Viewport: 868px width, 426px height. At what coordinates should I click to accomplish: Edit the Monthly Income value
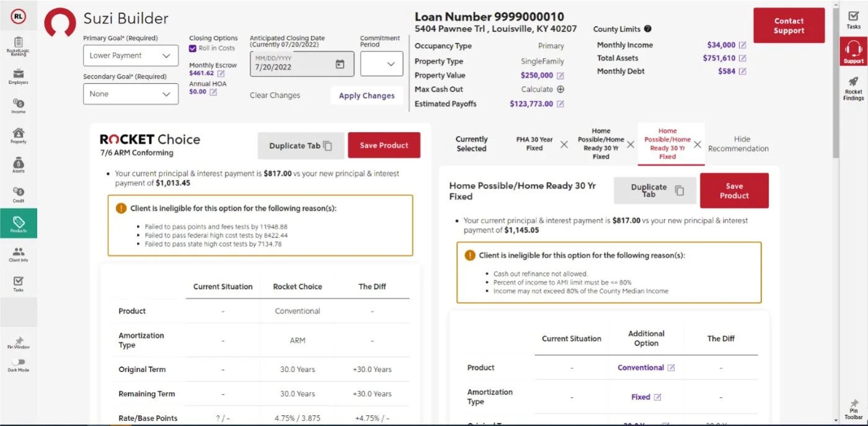pyautogui.click(x=743, y=45)
